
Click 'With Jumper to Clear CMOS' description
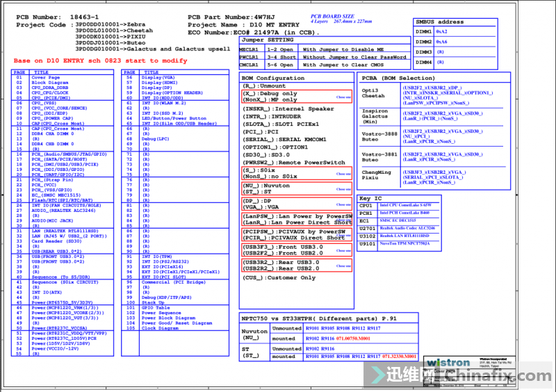click(x=343, y=65)
